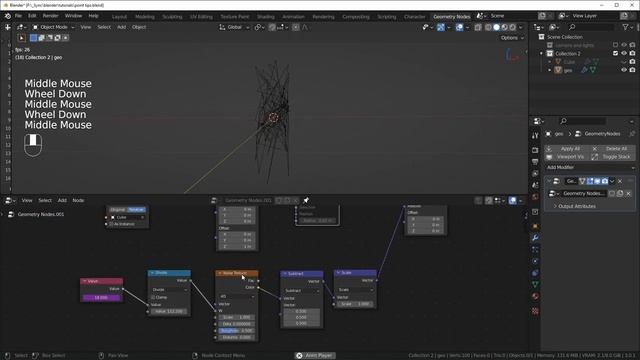Image resolution: width=640 pixels, height=360 pixels.
Task: Open the Material properties tab
Action: [x=535, y=296]
